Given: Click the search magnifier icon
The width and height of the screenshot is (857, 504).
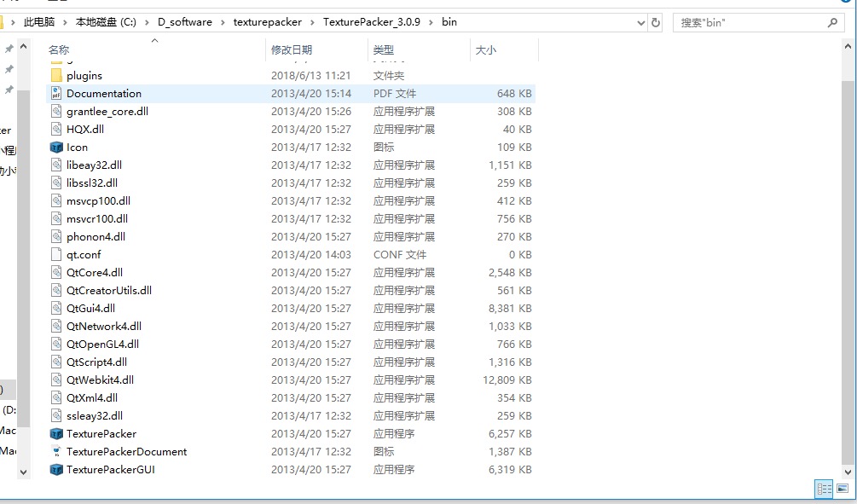Looking at the screenshot, I should click(x=832, y=22).
